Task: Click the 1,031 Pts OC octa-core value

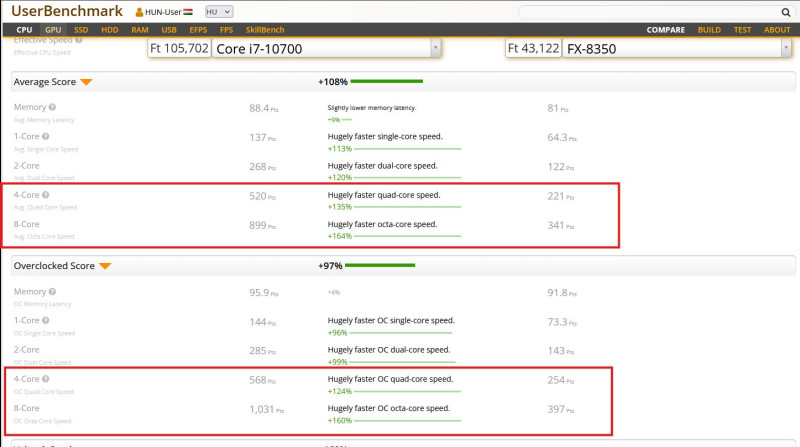Action: pyautogui.click(x=266, y=409)
